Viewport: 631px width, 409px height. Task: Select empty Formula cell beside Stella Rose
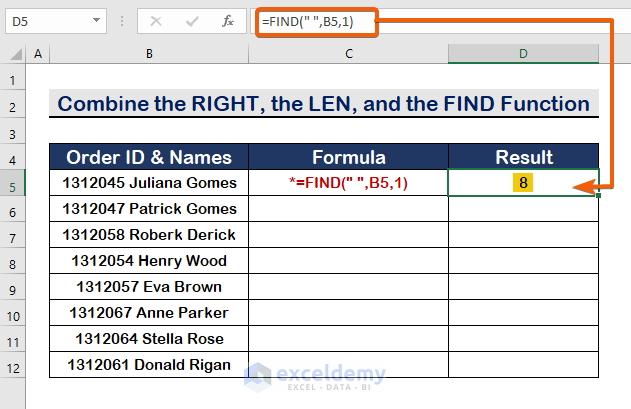click(348, 339)
